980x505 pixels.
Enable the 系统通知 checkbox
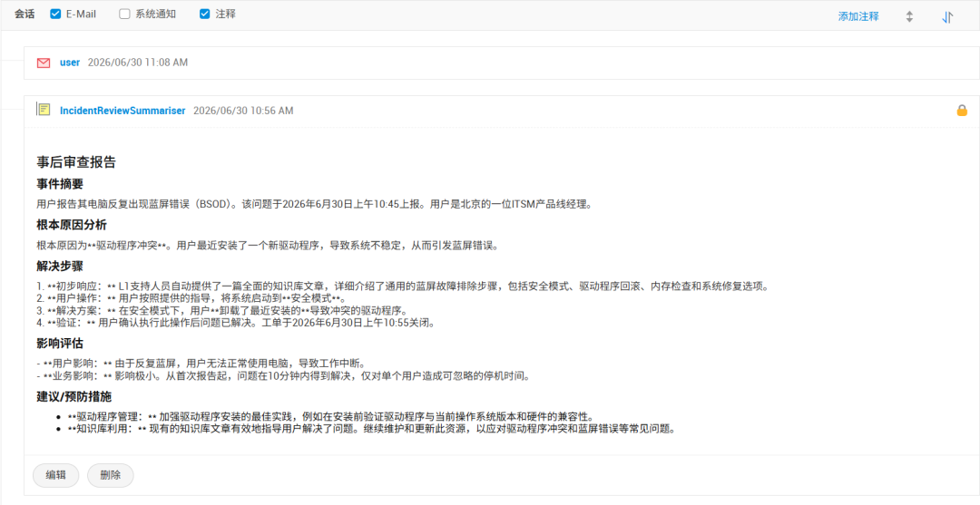[x=124, y=15]
